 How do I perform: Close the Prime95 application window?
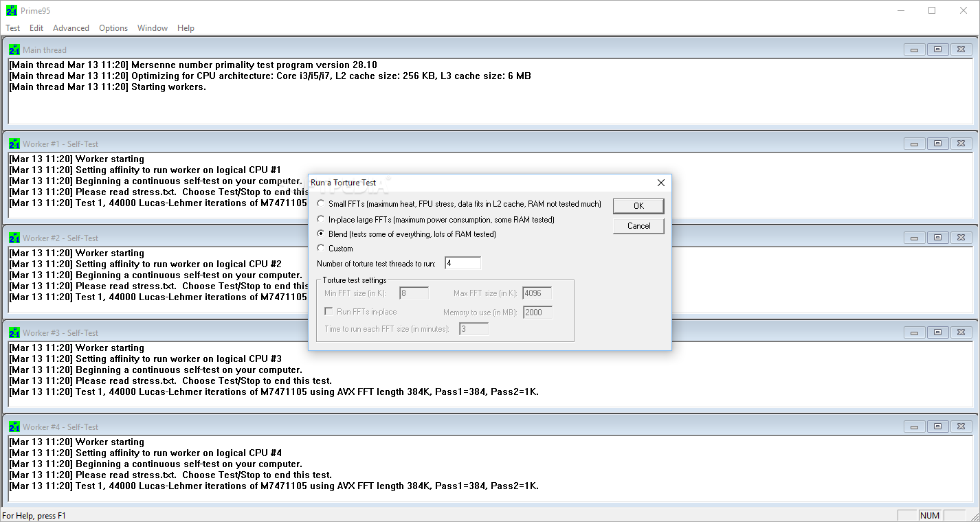(964, 10)
